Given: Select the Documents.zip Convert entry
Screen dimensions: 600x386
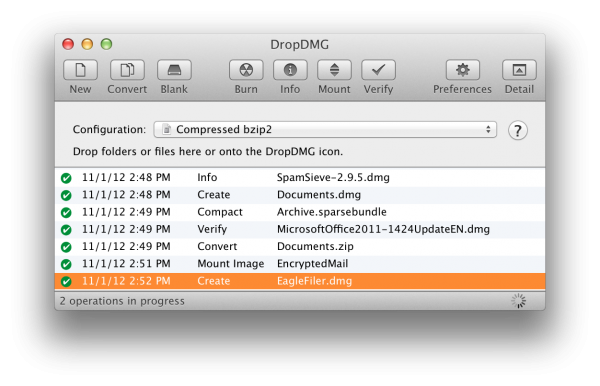Looking at the screenshot, I should [300, 246].
